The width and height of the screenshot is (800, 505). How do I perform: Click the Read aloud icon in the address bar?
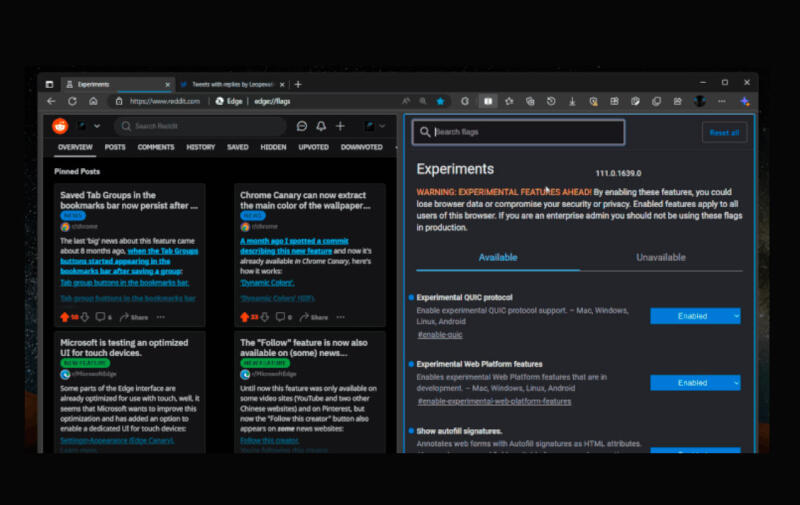tap(406, 101)
